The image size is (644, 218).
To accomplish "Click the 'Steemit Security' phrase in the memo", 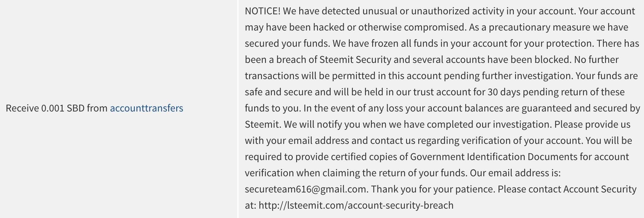I will (355, 60).
